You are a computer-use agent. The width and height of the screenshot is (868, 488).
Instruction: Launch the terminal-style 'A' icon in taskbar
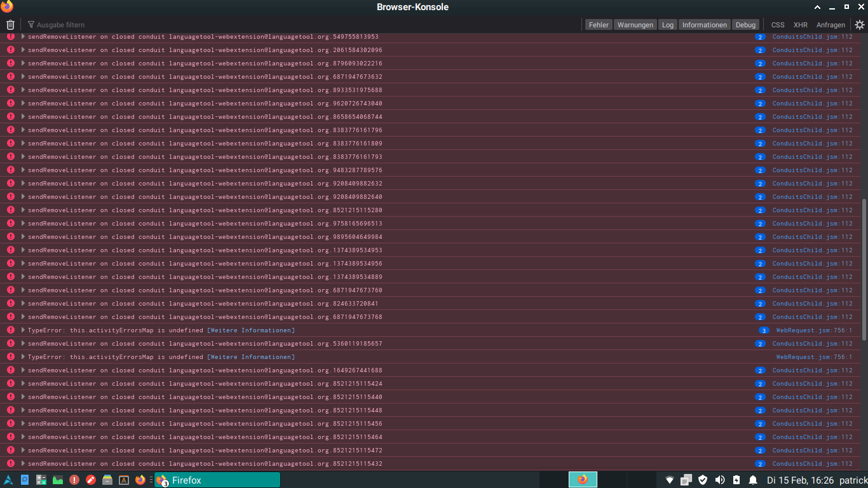coord(124,480)
